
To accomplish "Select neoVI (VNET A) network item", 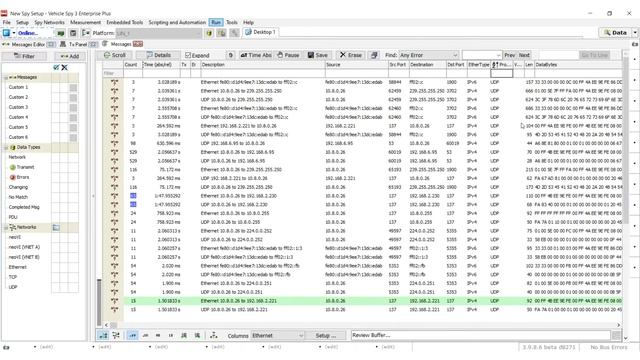I will 24,247.
